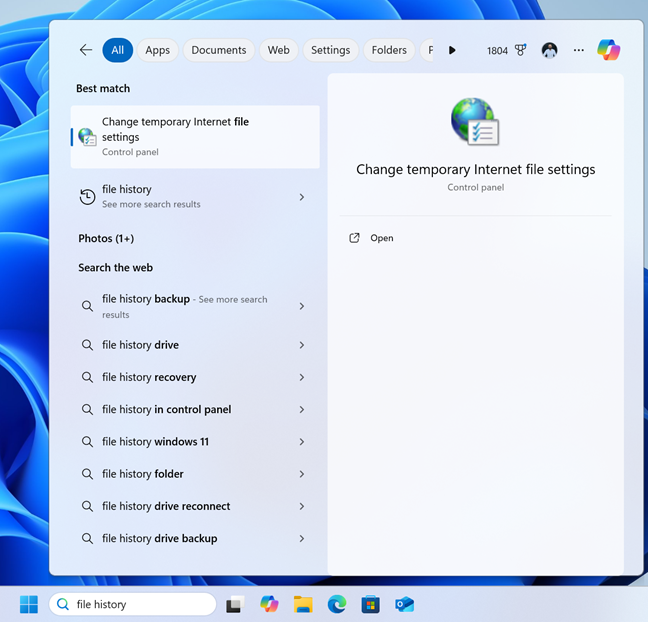Search web for file history windows 11
This screenshot has width=648, height=622.
click(x=195, y=441)
